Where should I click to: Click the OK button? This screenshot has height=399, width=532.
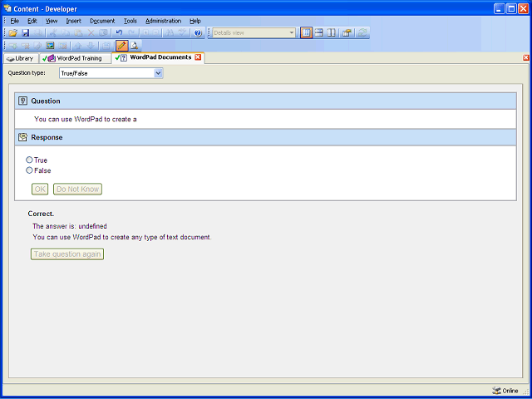pos(40,189)
